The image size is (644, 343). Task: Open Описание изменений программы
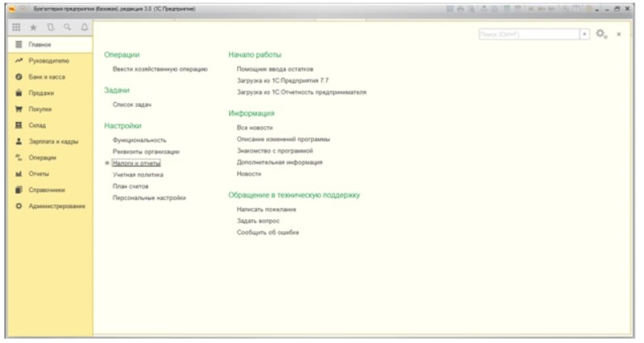coord(283,139)
